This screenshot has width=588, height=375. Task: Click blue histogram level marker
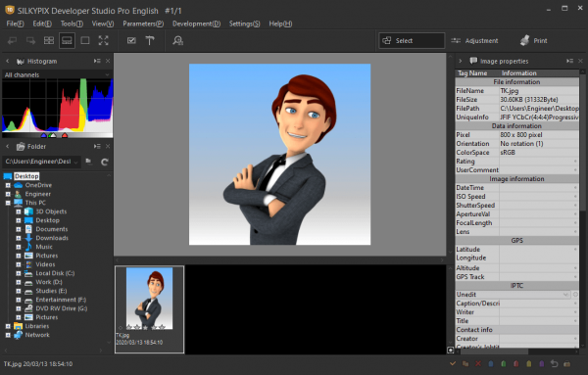(43, 136)
